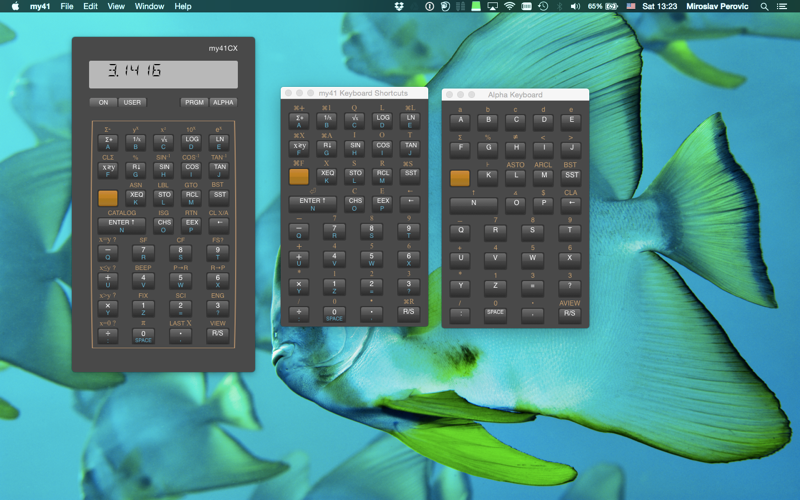Image resolution: width=800 pixels, height=500 pixels.
Task: Click the LOG key on my41CX calculator
Action: 191,142
